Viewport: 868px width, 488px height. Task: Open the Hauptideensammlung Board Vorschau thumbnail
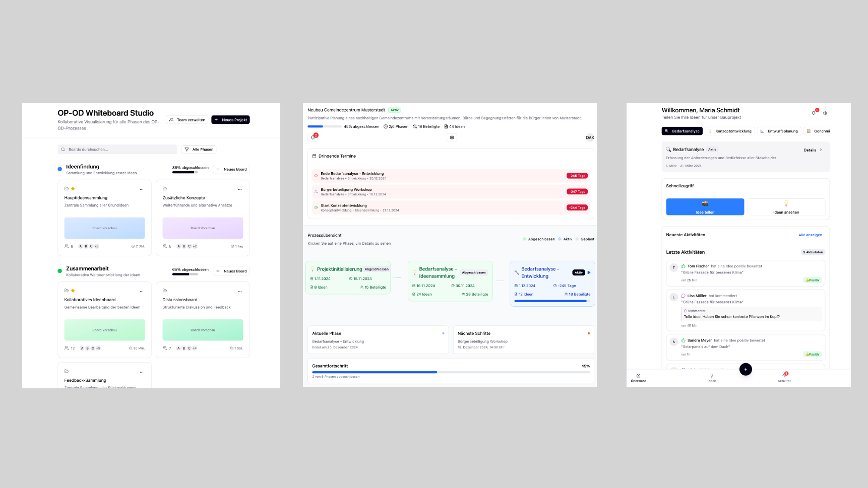tap(104, 228)
